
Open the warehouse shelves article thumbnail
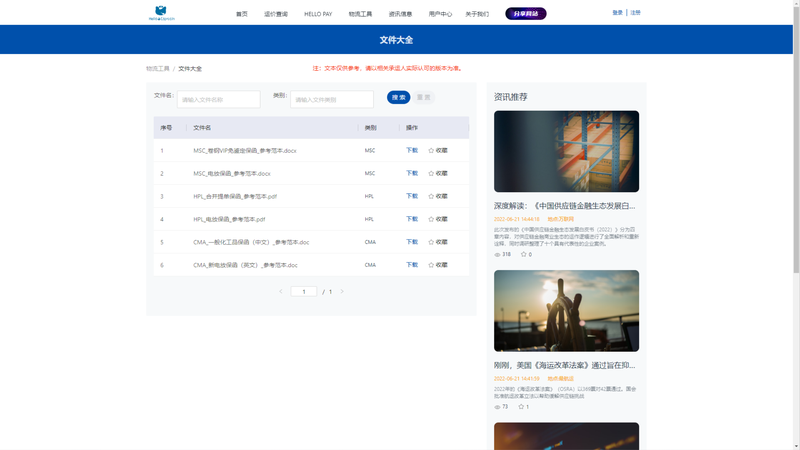click(566, 152)
